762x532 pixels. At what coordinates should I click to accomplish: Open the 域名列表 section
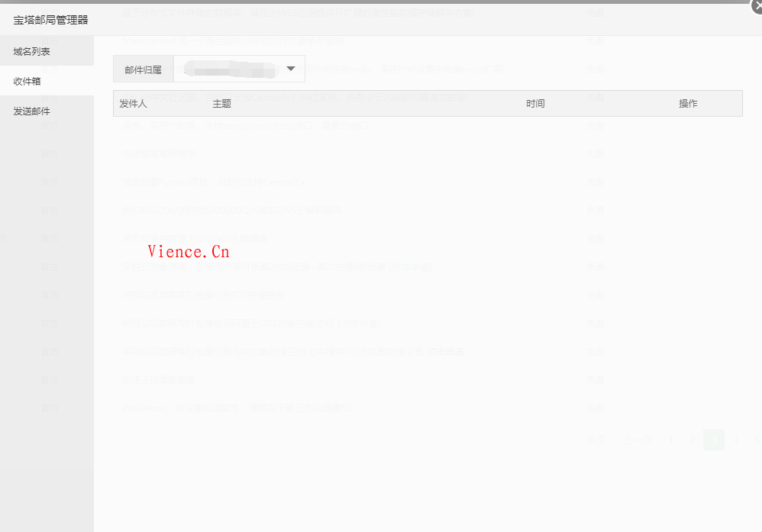(x=32, y=51)
